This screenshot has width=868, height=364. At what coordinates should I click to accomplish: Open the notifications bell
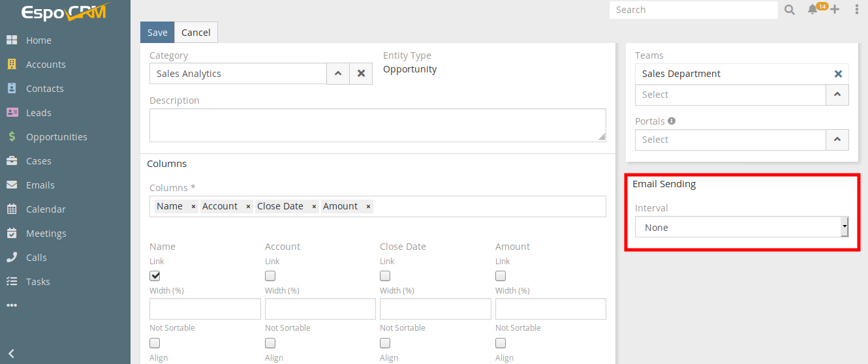pos(813,10)
